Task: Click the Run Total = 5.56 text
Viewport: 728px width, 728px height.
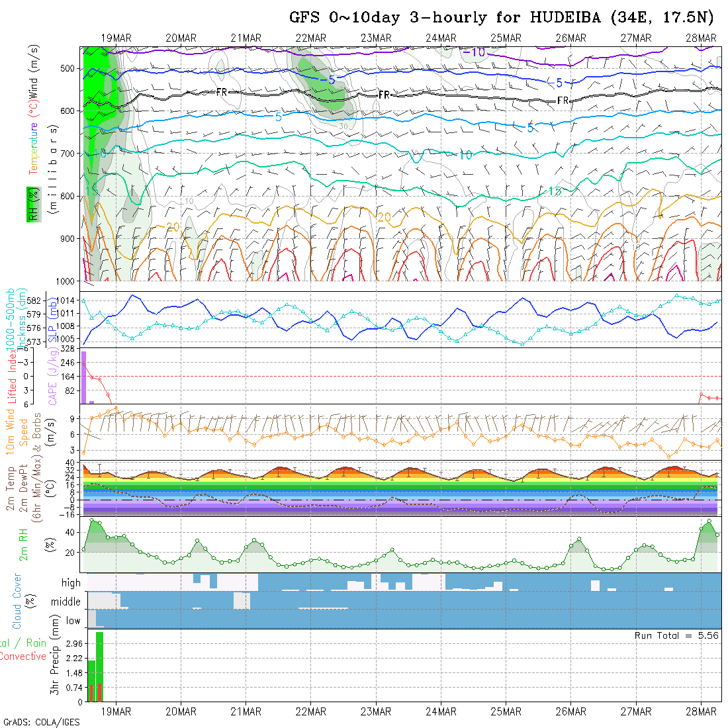Action: 676,635
